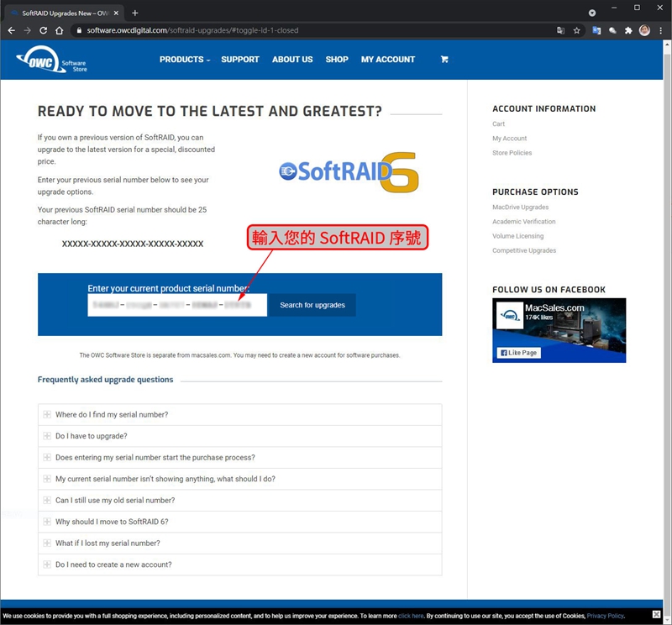Open the shopping cart icon
This screenshot has width=672, height=625.
pos(444,59)
